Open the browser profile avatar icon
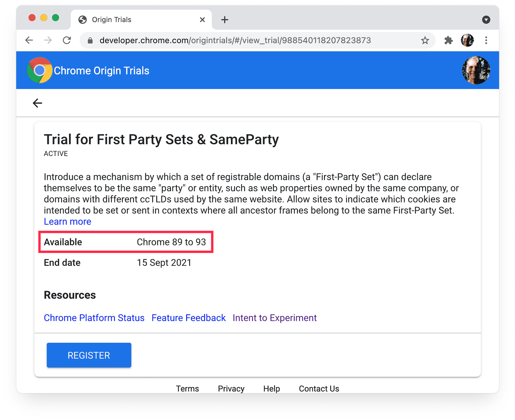Viewport: 515px width, 420px height. [x=467, y=40]
